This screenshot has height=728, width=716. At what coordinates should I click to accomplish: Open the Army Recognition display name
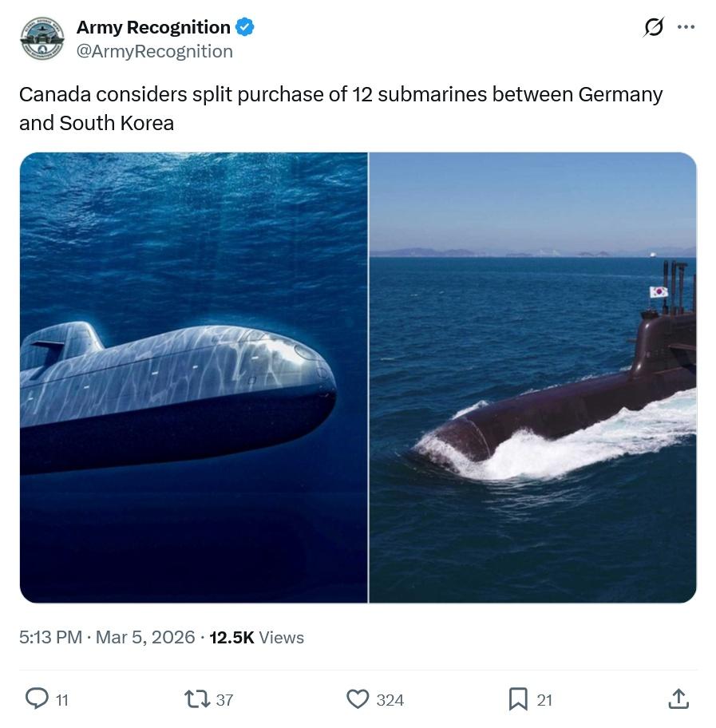(x=153, y=27)
